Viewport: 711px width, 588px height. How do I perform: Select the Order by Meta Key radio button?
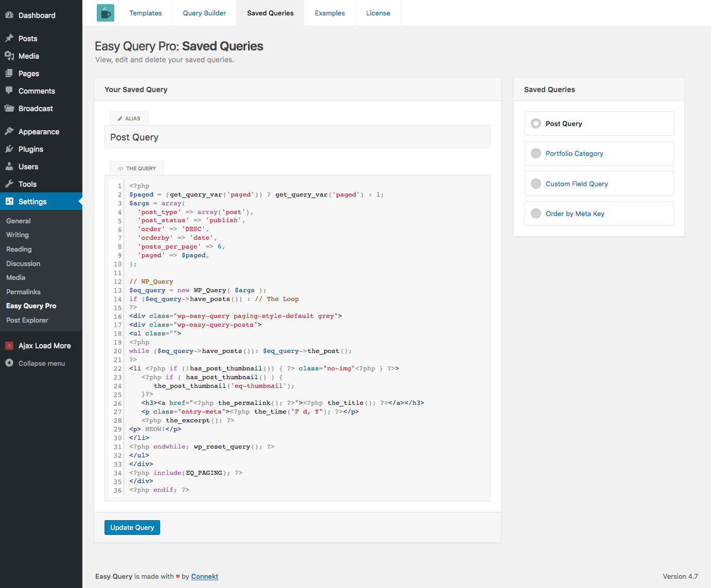coord(536,213)
